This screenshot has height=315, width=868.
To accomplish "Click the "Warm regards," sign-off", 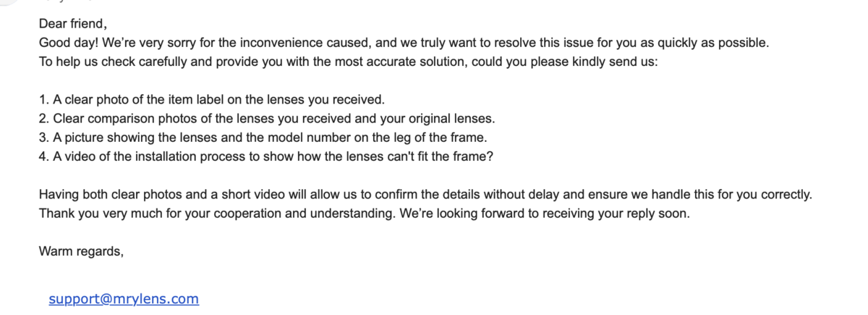I will [x=81, y=251].
